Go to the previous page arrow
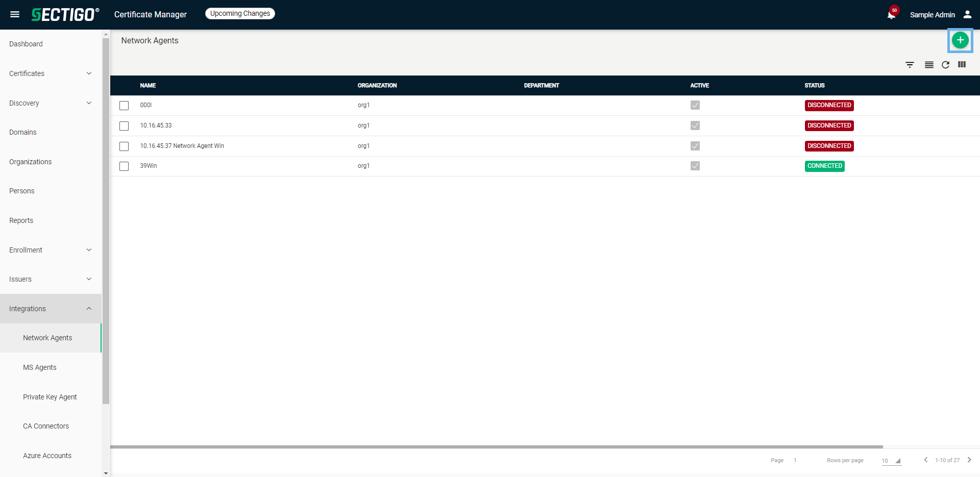The height and width of the screenshot is (477, 980). pos(926,460)
